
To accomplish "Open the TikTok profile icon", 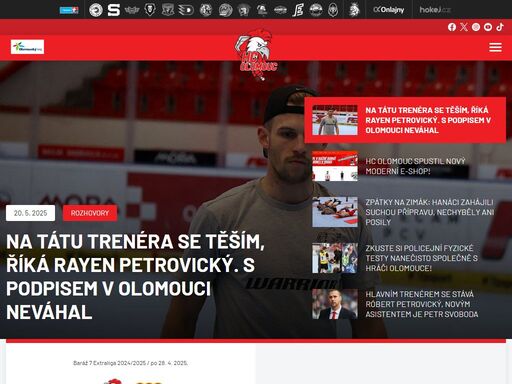I will pos(500,27).
